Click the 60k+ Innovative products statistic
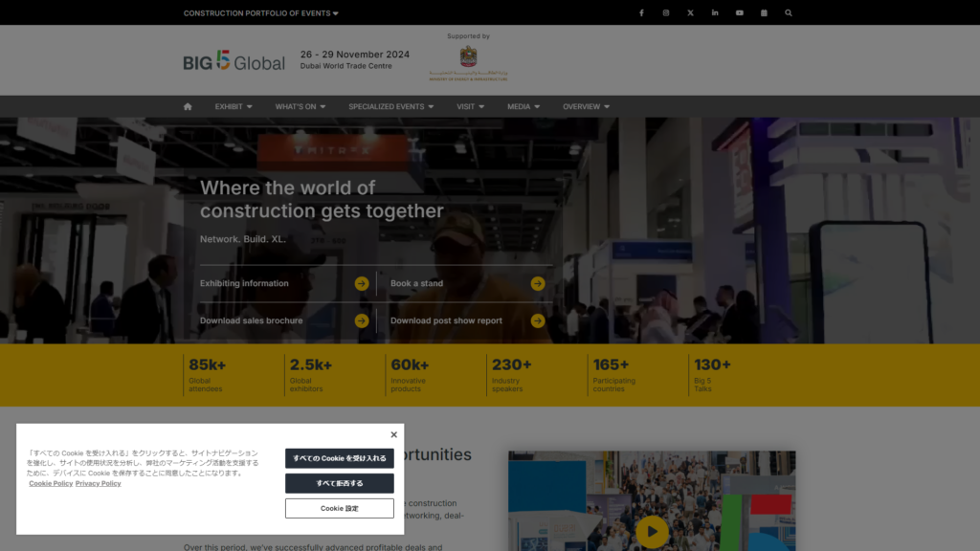 [410, 375]
